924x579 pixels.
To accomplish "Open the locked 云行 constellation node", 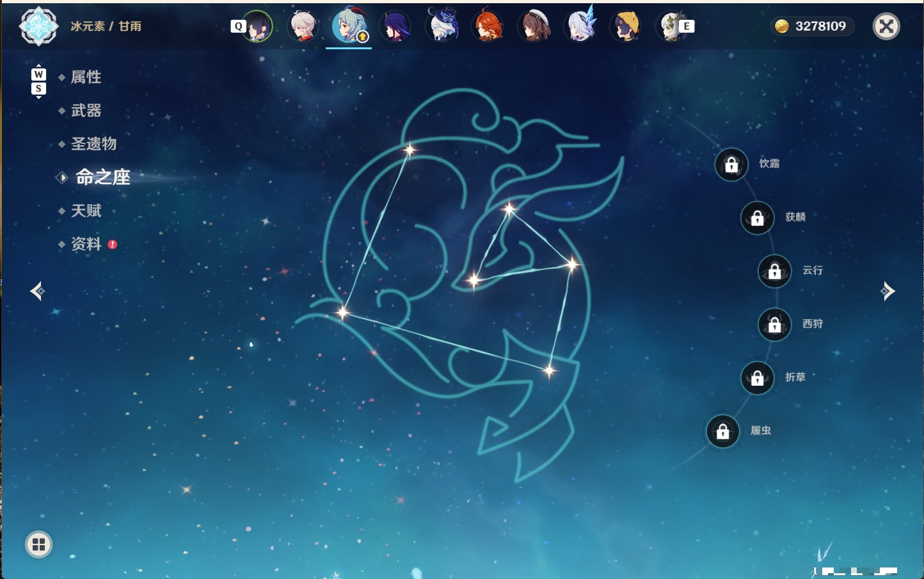I will coord(775,271).
